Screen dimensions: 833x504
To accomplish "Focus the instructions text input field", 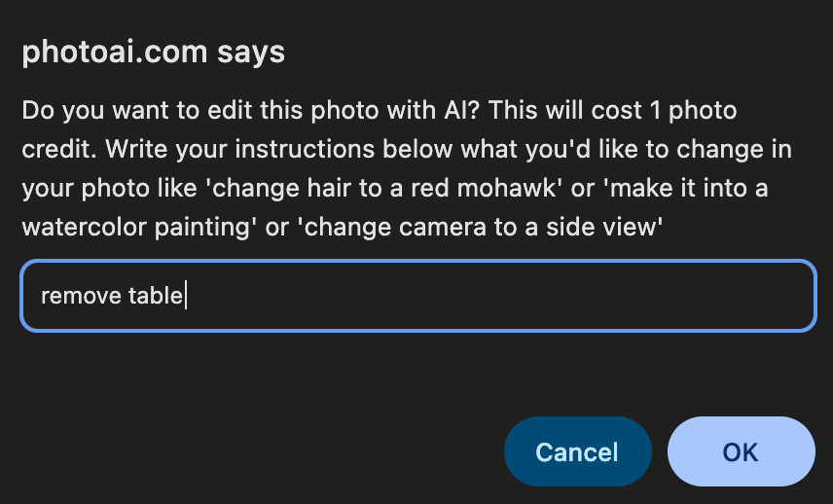I will pos(418,296).
